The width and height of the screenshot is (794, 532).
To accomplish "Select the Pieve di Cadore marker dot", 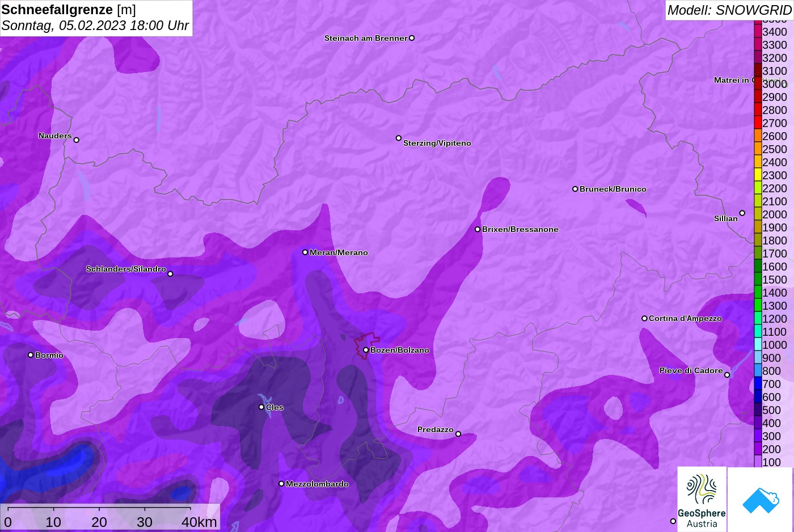I will [727, 375].
